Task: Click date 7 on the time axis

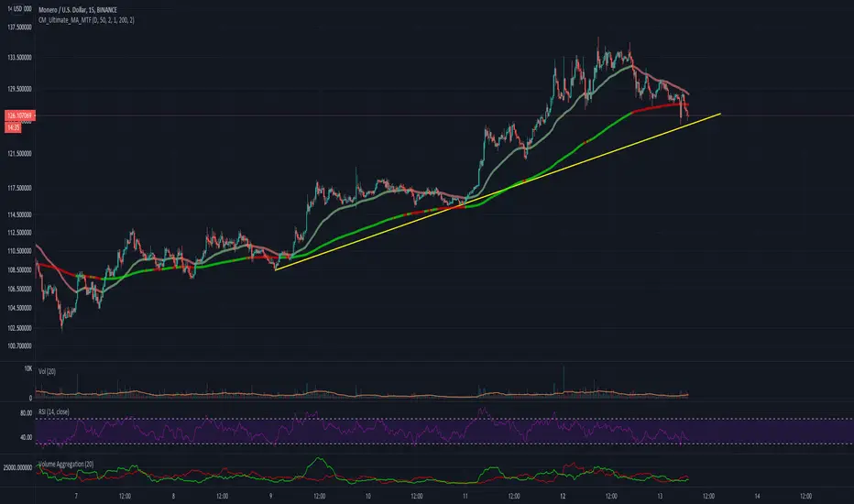Action: [x=76, y=497]
